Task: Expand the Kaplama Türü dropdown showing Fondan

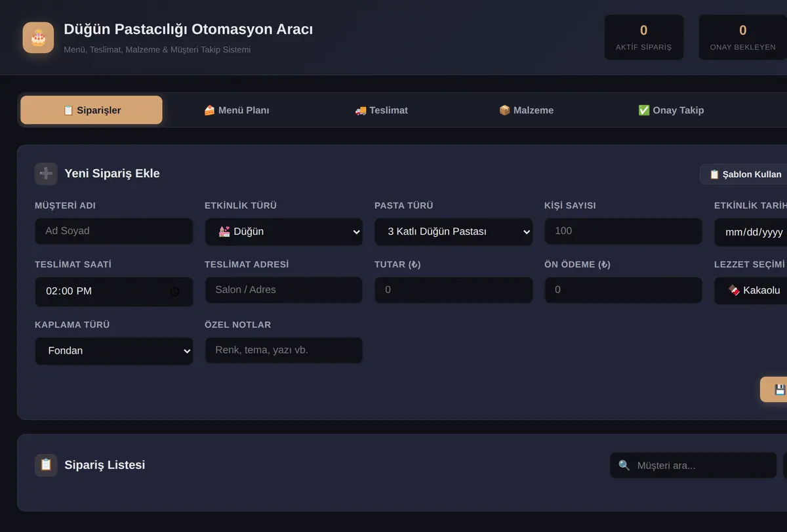Action: coord(114,351)
